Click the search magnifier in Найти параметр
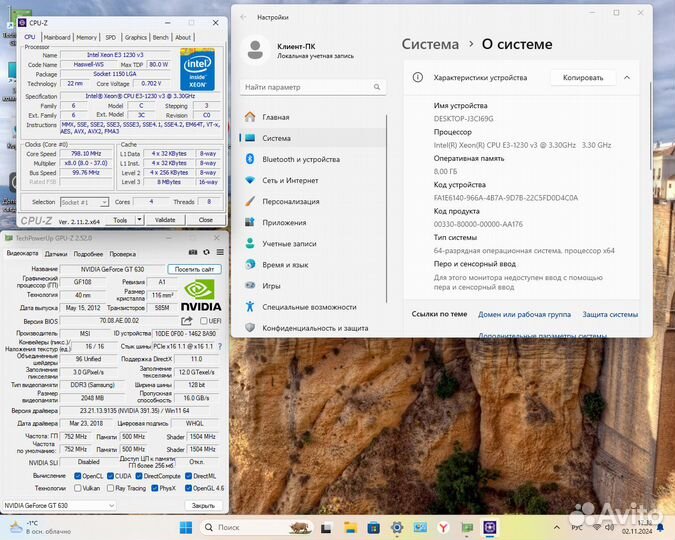Viewport: 675px width, 540px height. (377, 87)
